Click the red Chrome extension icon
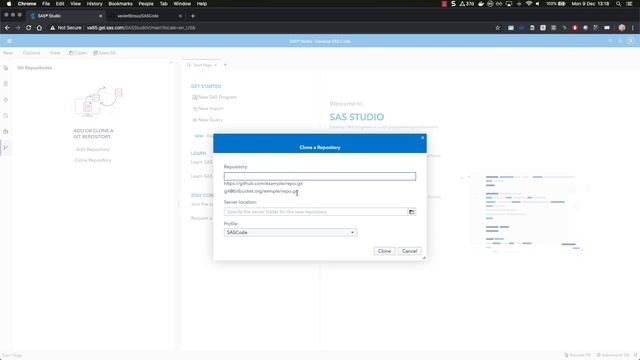 pos(575,28)
